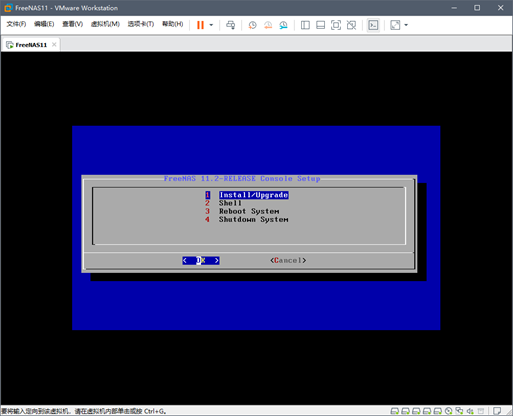Click the network adapter status icon
The width and height of the screenshot is (513, 416).
[x=459, y=411]
